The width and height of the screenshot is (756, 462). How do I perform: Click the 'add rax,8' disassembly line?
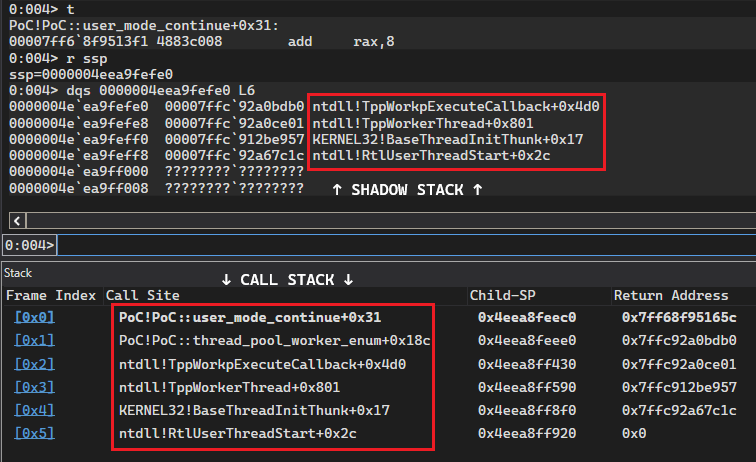(x=202, y=42)
